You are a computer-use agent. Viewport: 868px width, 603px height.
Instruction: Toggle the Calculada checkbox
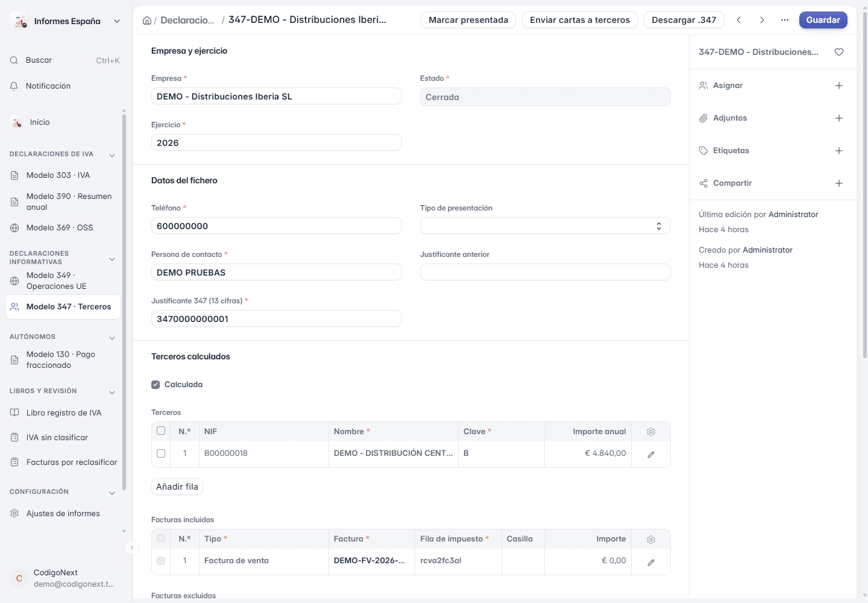pyautogui.click(x=156, y=385)
